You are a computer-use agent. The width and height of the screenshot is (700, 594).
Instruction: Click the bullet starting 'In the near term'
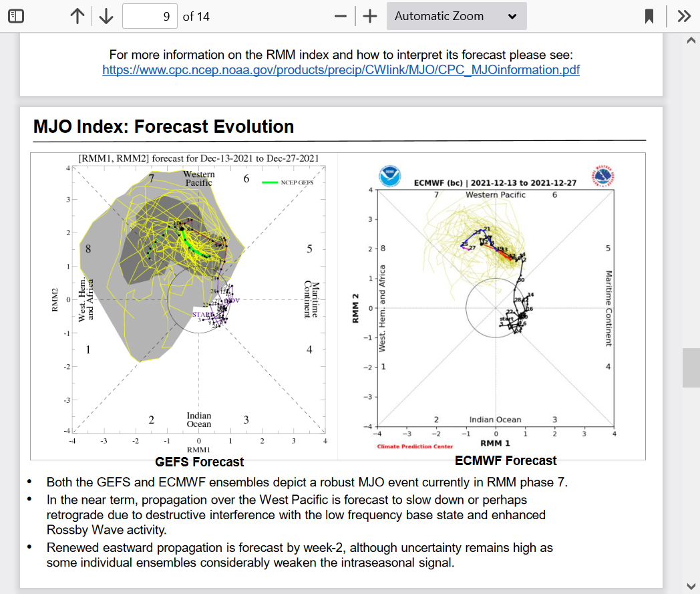(296, 515)
